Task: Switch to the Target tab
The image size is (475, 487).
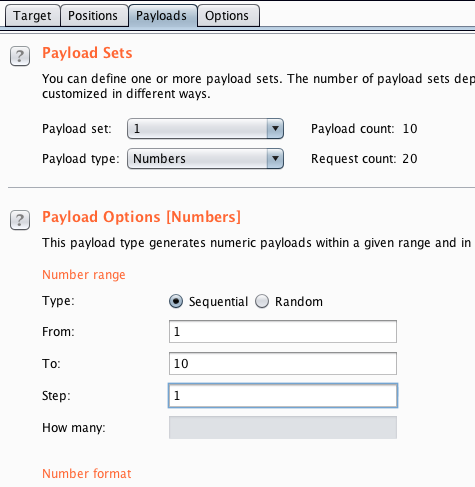Action: 32,16
